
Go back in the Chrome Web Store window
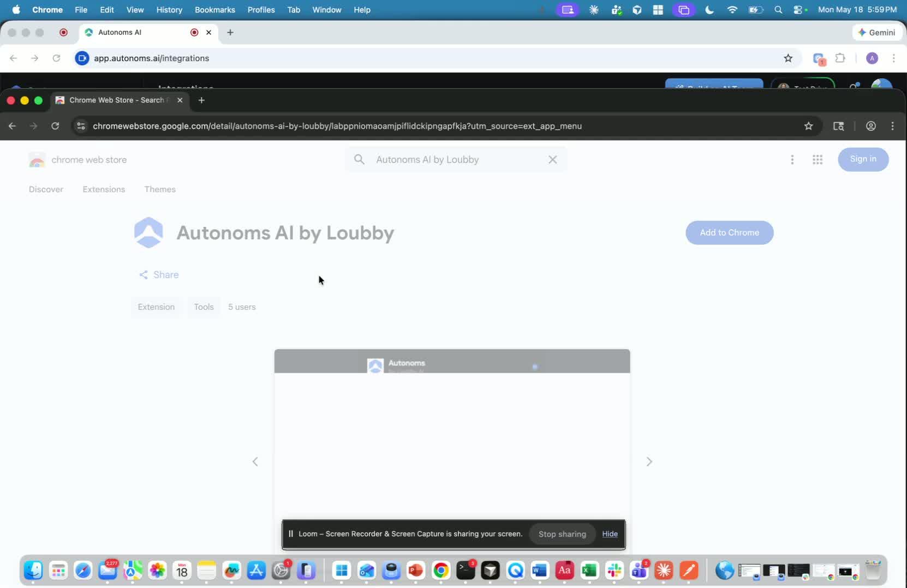pos(12,126)
